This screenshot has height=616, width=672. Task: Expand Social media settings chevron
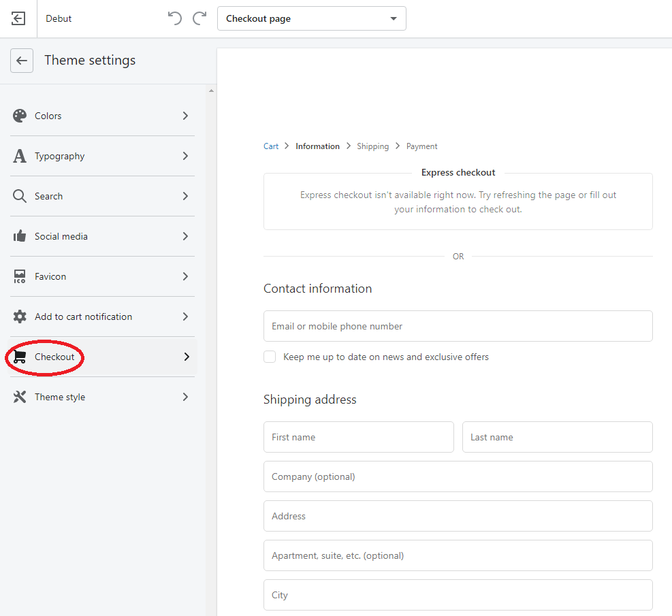coord(185,236)
